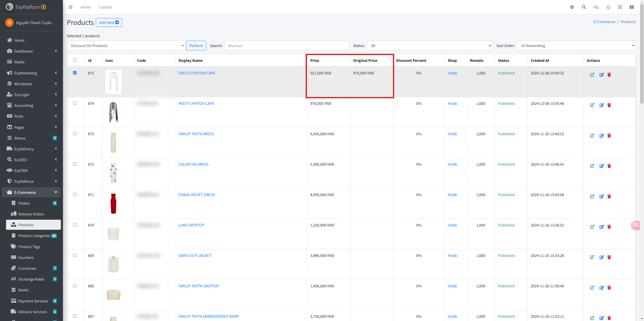Click the user avatar N icon
The image size is (644, 321).
(x=9, y=23)
